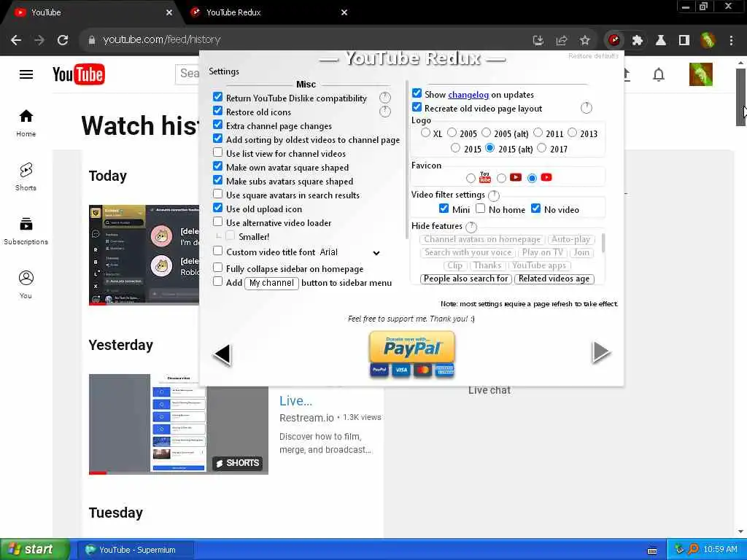
Task: Show help for Hide features
Action: coord(471,227)
